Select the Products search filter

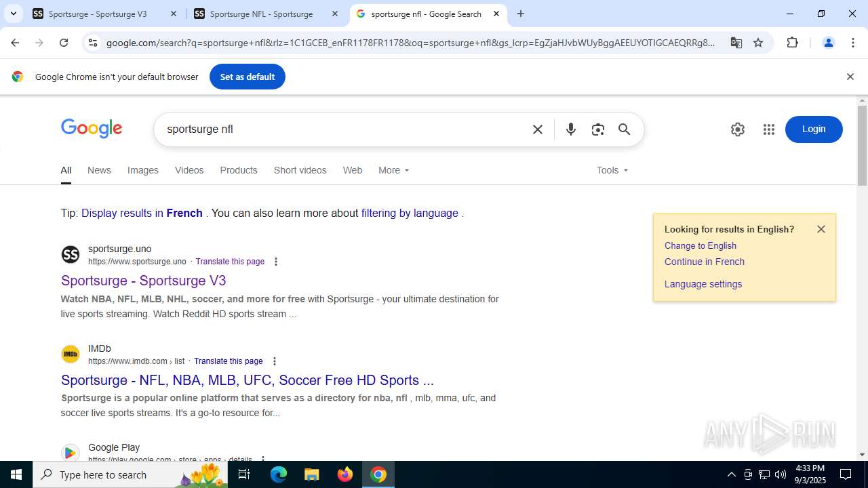[239, 170]
